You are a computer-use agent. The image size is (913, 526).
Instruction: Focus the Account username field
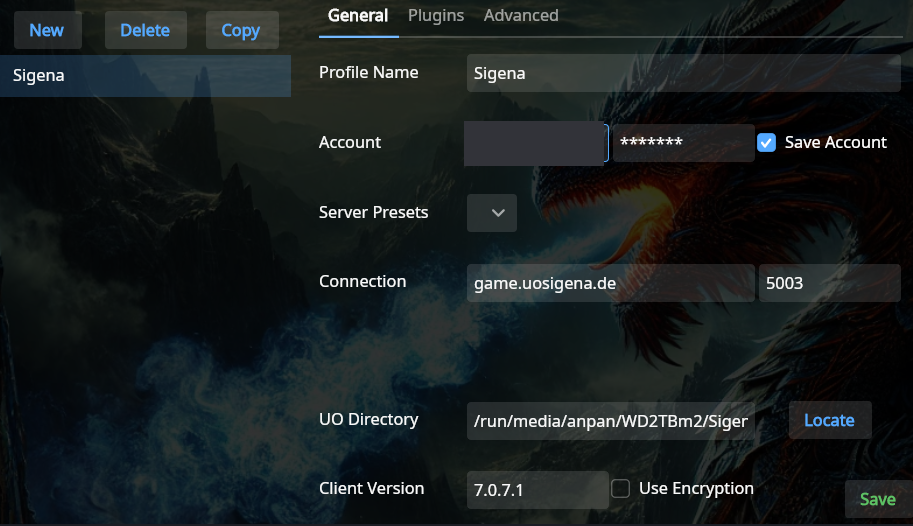pyautogui.click(x=536, y=143)
